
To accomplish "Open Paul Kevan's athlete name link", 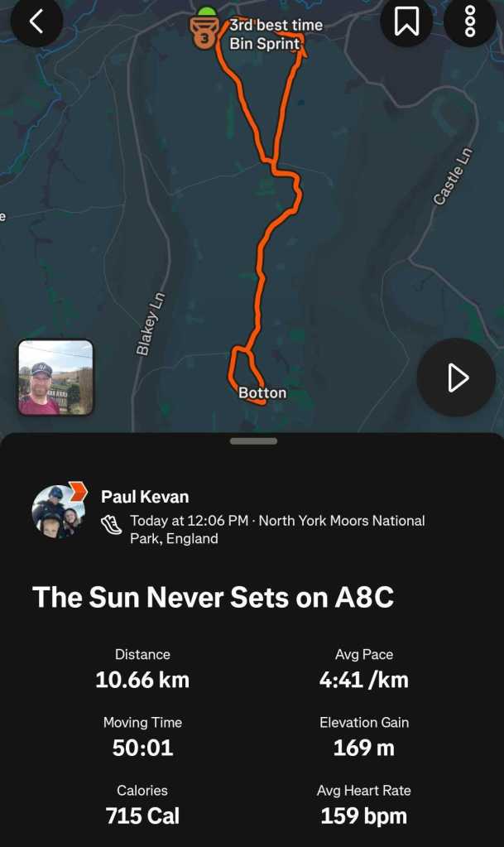I will click(145, 497).
